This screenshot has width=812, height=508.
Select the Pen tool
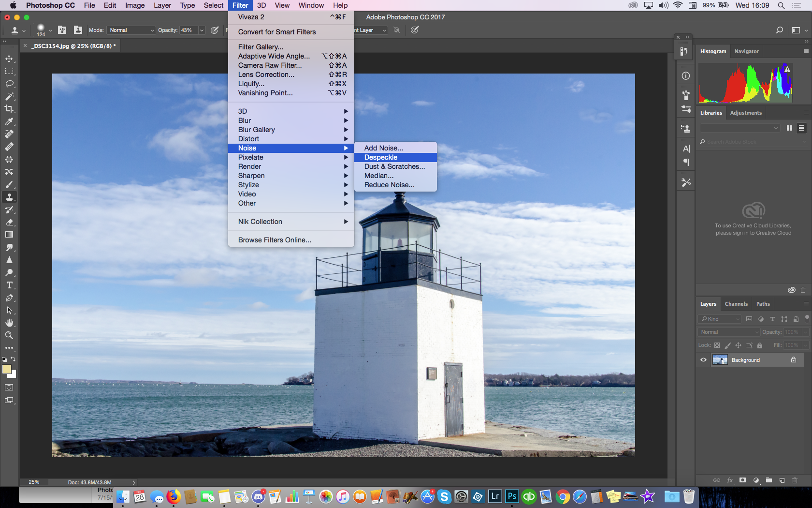coord(9,298)
